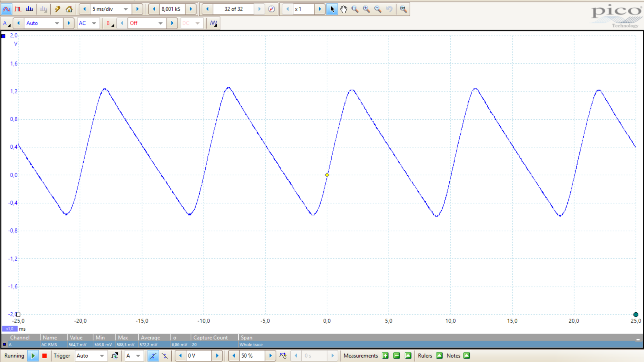
Task: Select the normal pointer tool
Action: click(x=332, y=9)
